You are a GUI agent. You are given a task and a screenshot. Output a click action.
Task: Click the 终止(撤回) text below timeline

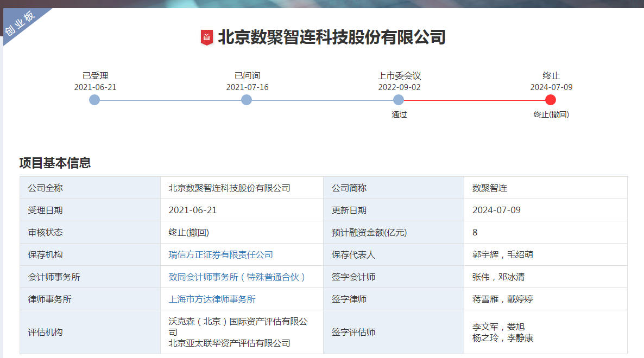(x=551, y=114)
